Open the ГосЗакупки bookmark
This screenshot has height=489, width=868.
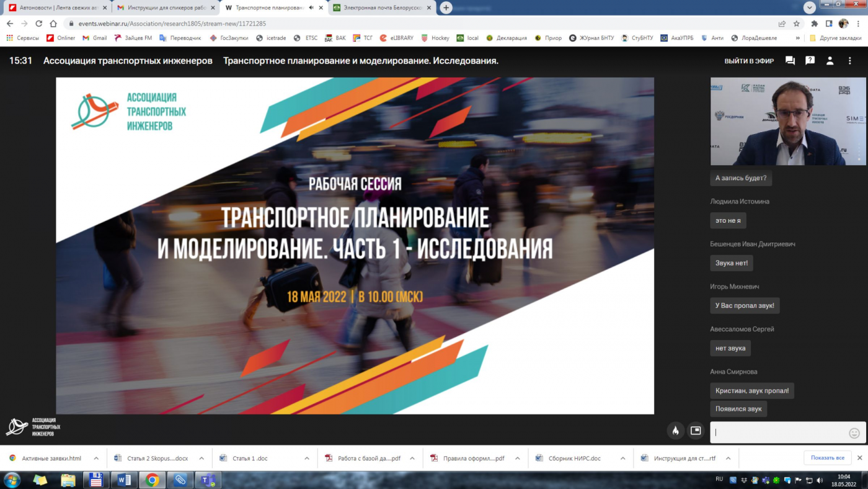229,38
